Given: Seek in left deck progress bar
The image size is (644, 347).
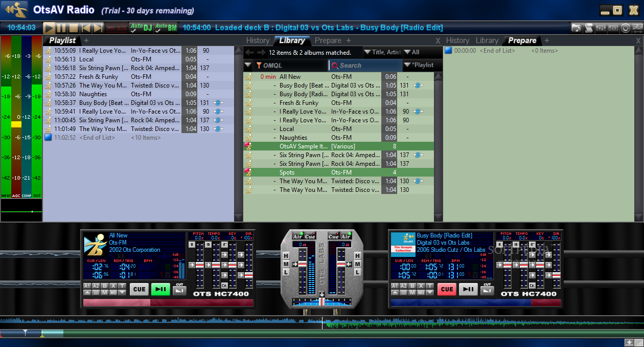Looking at the screenshot, I should [x=168, y=303].
